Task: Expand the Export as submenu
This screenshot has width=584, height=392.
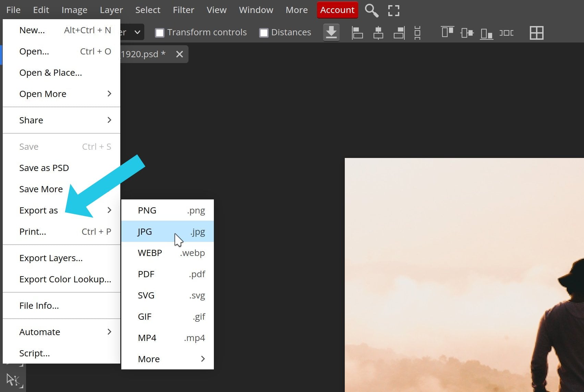Action: click(x=39, y=210)
